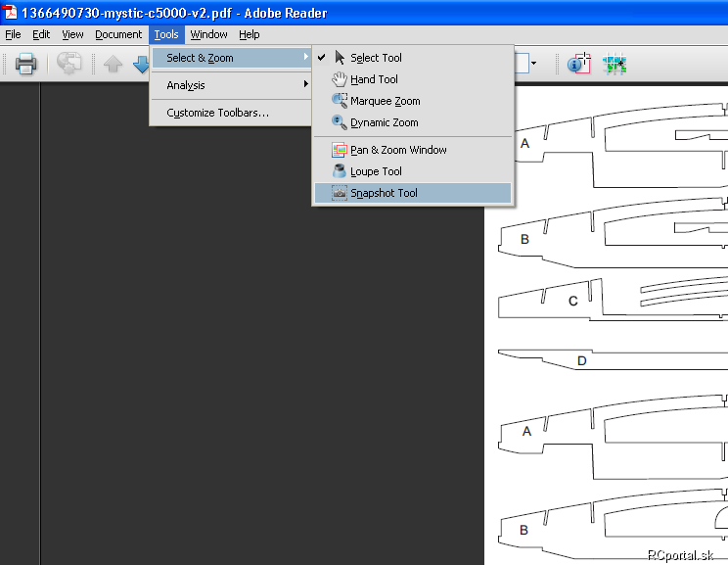Expand the Analysis submenu
Screen dimensions: 728x565
[x=231, y=85]
